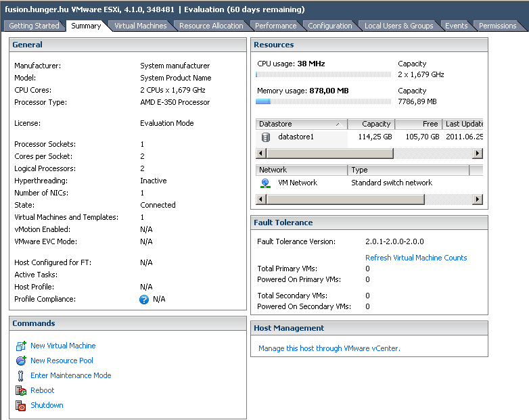
Task: Click the Reboot link
Action: 42,390
